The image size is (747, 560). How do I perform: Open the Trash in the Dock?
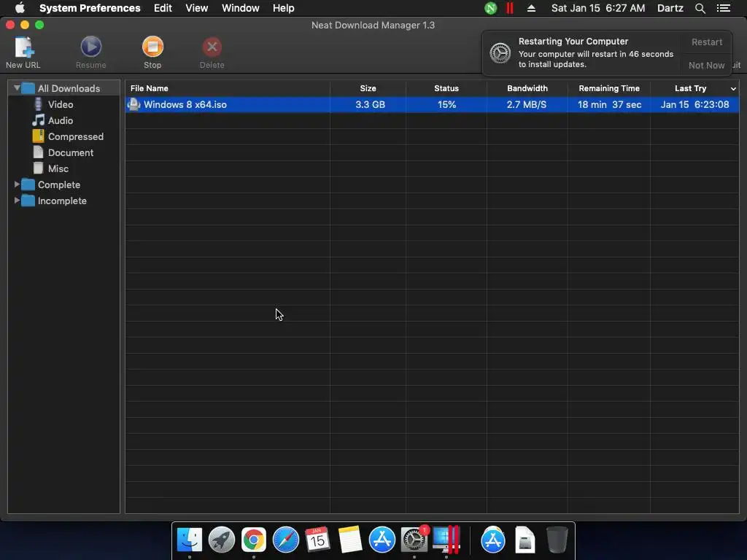coord(557,540)
